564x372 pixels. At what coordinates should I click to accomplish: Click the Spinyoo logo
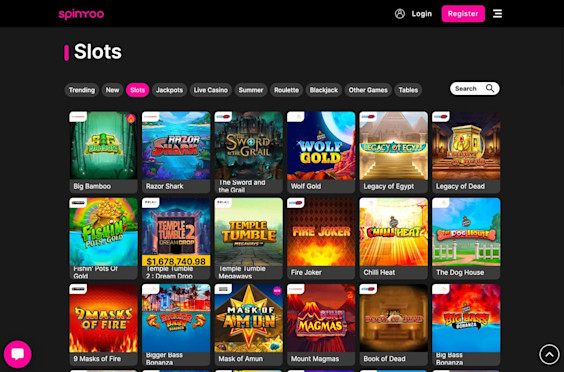tap(81, 14)
